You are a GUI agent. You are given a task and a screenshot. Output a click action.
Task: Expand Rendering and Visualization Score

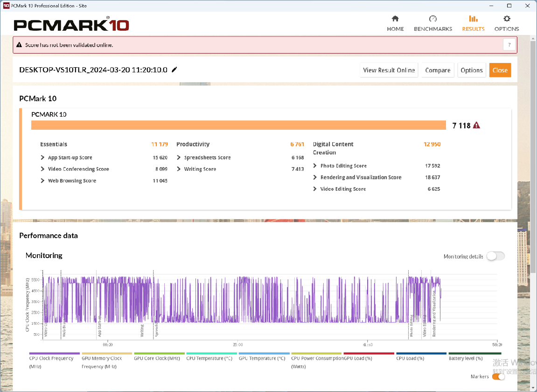(315, 178)
